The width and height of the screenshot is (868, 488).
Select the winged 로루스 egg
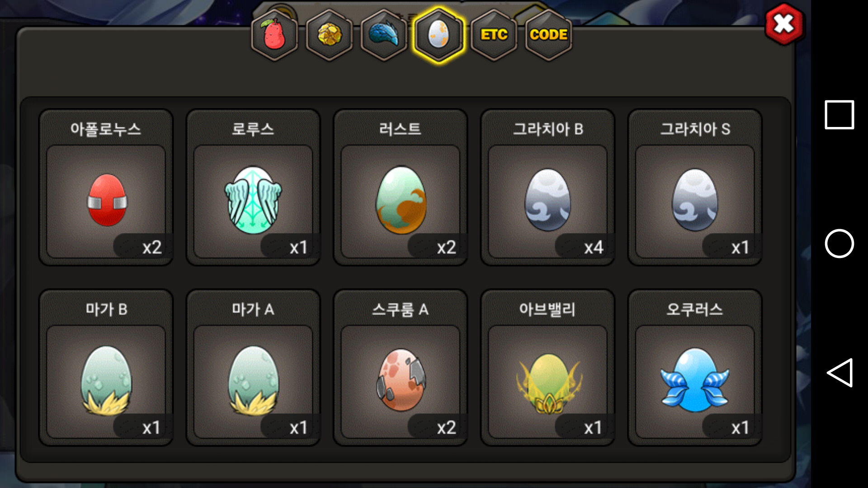pos(253,188)
